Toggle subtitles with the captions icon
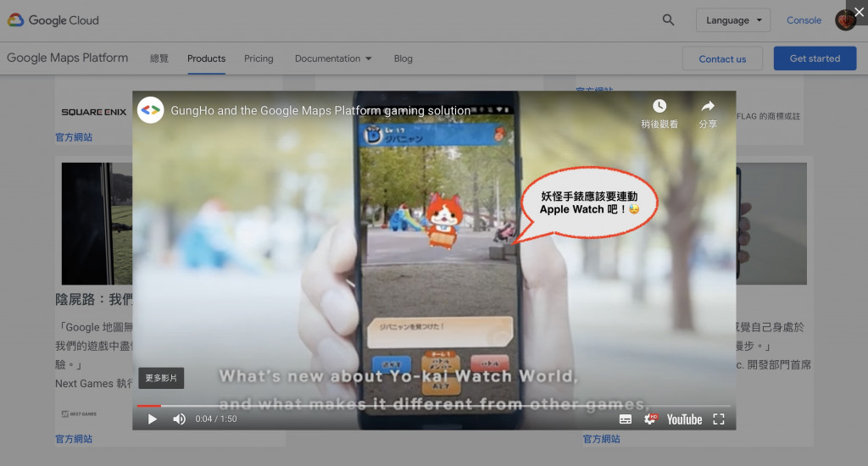868x466 pixels. tap(626, 419)
